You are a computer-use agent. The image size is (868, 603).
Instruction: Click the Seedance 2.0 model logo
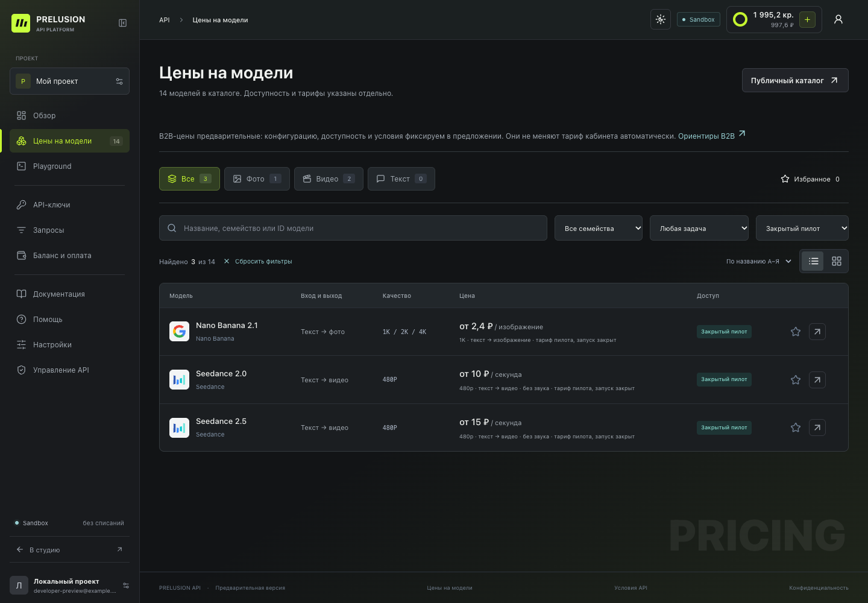tap(179, 380)
